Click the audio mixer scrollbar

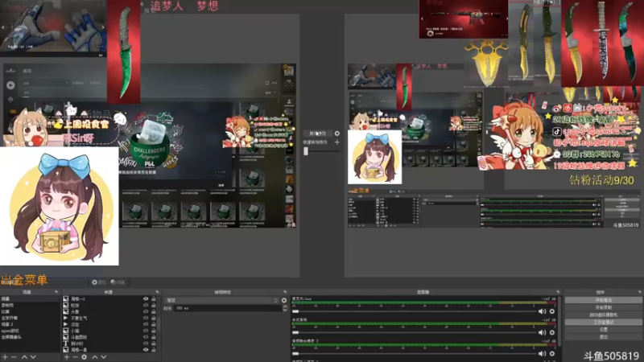[x=560, y=323]
